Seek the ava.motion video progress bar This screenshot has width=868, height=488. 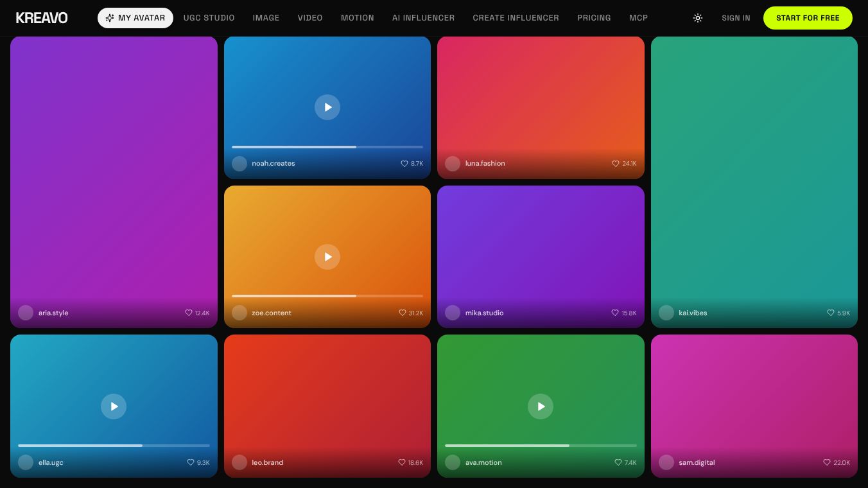click(x=541, y=446)
